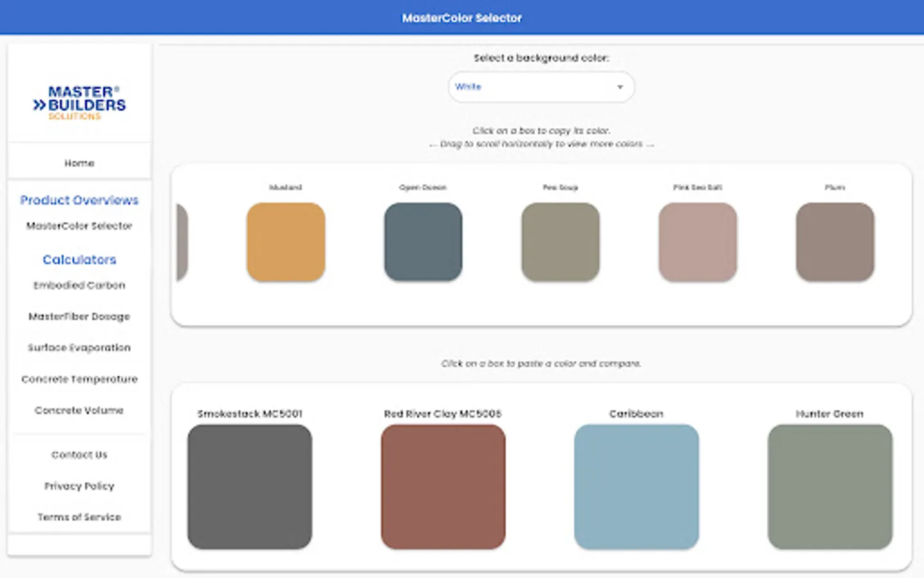Click the 'Plum' swatch label
Viewport: 924px width, 578px height.
835,188
